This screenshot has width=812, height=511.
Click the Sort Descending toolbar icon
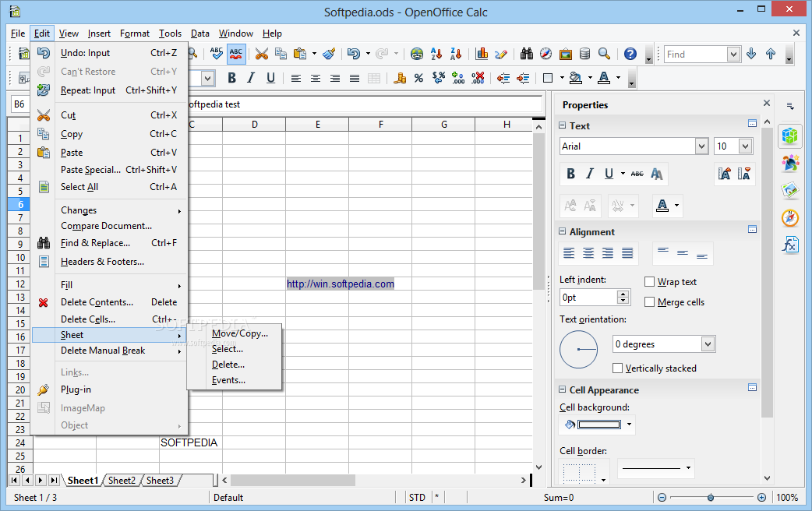point(456,53)
